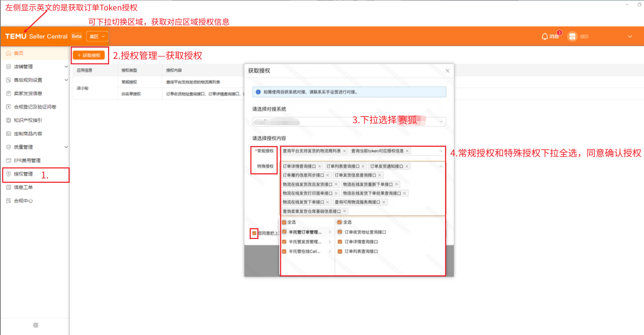Viewport: 644px width, 335px height.
Task: Remove the 查询可用物流服务商接口 tag
Action: (383, 202)
